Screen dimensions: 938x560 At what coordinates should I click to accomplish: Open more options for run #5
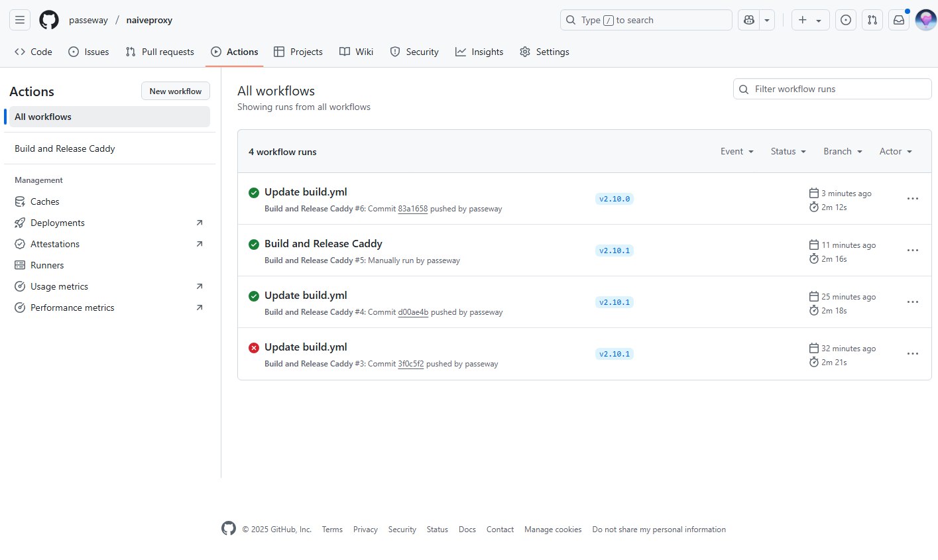[x=913, y=251]
